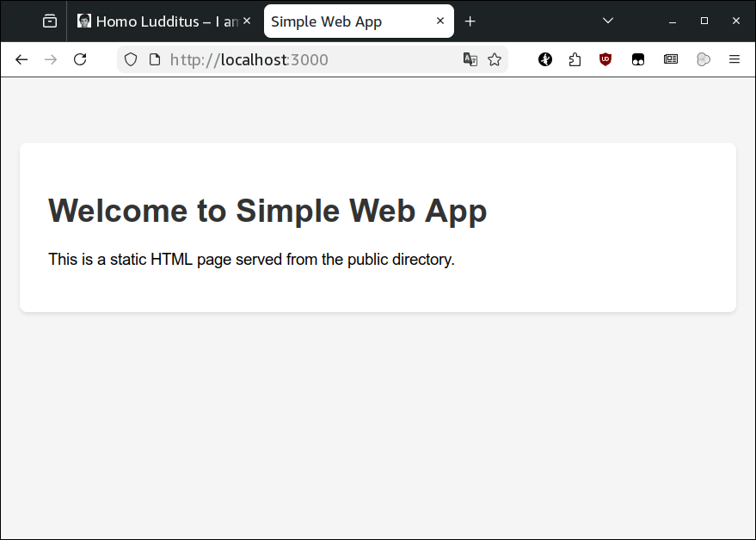Image resolution: width=756 pixels, height=540 pixels.
Task: Open the application hamburger menu
Action: point(734,59)
